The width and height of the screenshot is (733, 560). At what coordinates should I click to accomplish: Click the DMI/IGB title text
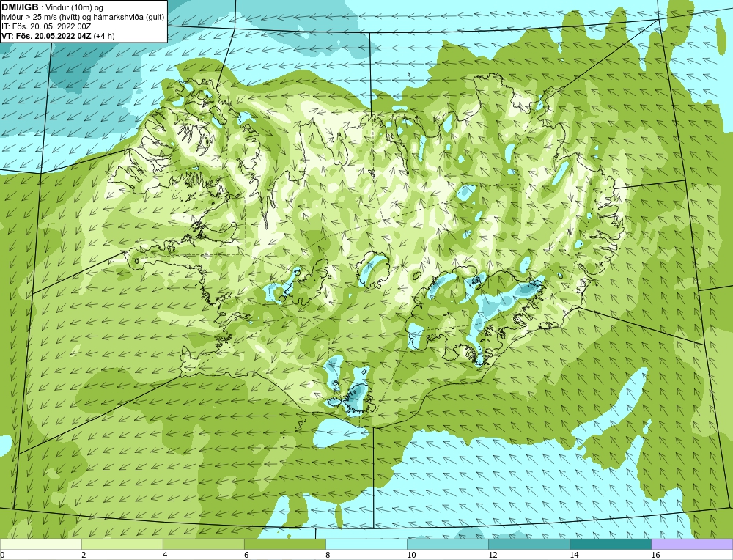click(20, 7)
